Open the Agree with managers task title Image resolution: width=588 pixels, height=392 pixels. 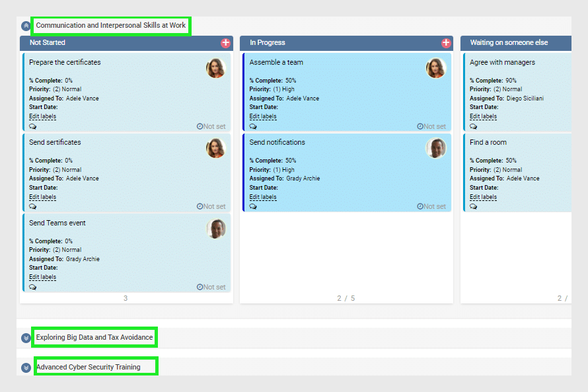pyautogui.click(x=502, y=62)
